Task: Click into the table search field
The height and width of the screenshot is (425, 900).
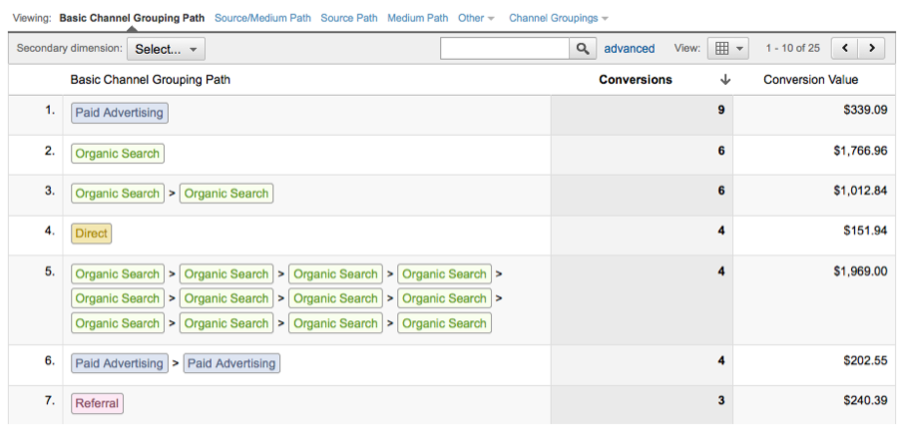Action: pos(504,48)
